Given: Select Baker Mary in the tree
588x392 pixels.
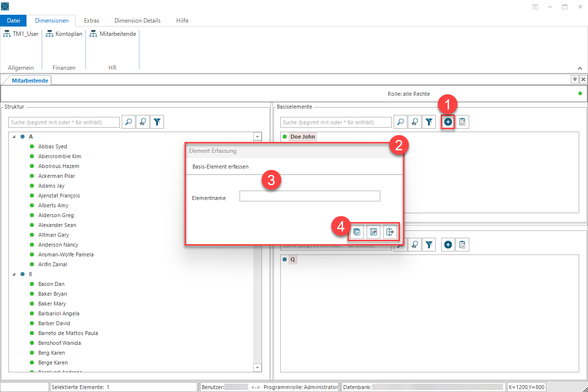Looking at the screenshot, I should (52, 304).
